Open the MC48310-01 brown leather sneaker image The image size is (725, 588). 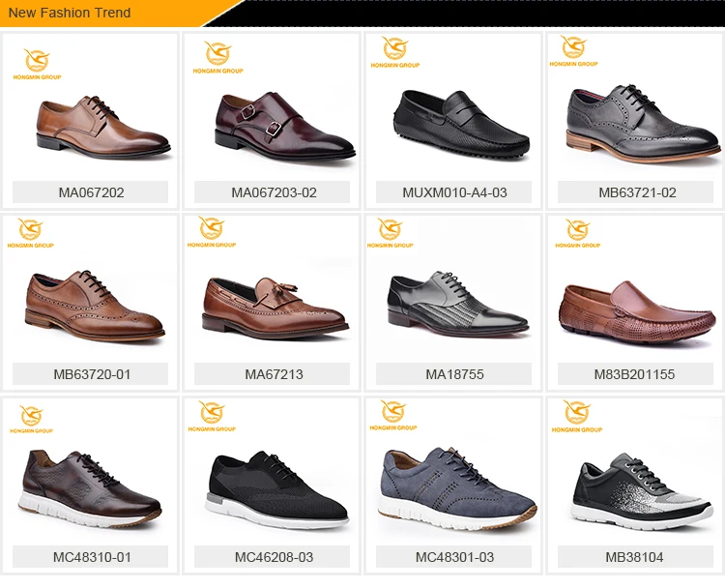point(90,488)
